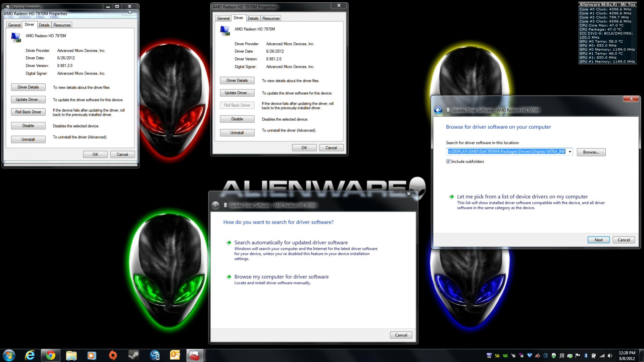The width and height of the screenshot is (644, 362).
Task: Click Uninstall in the Device Manager properties window
Action: [x=28, y=140]
